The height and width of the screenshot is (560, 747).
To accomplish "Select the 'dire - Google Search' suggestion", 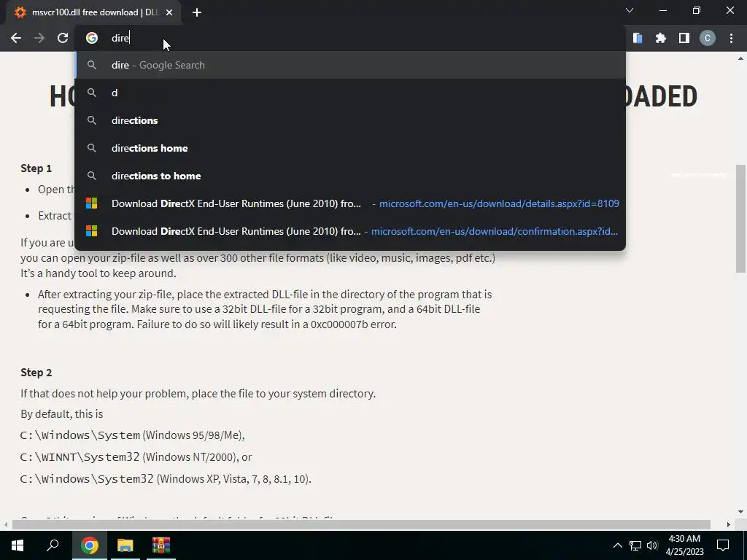I will [350, 65].
